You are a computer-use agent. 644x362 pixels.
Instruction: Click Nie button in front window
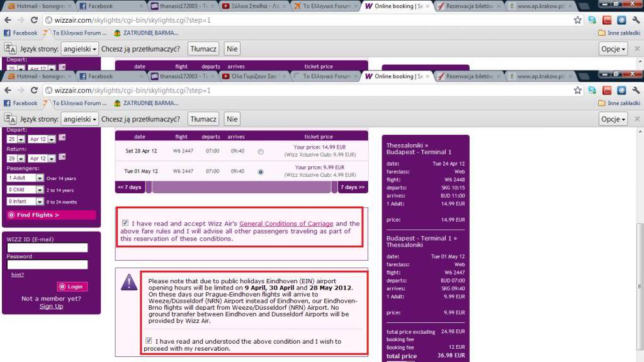coord(232,119)
